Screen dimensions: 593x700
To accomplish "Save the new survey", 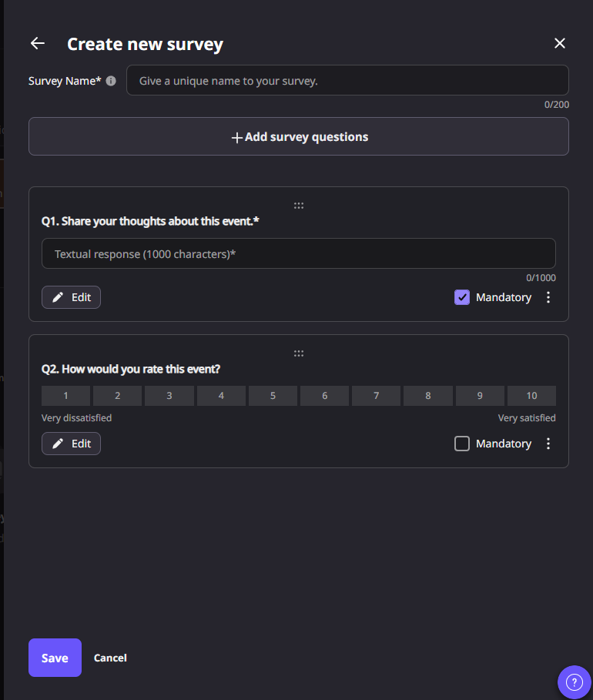I will [55, 658].
